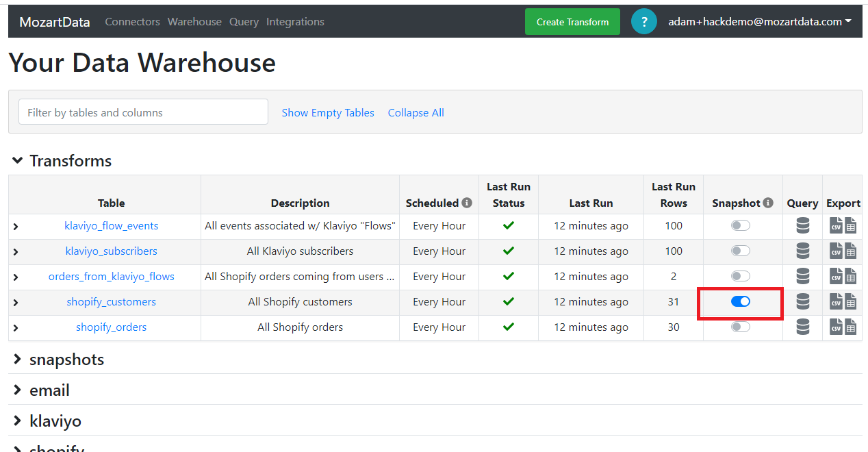868x452 pixels.
Task: Click the Snapshot column info icon
Action: click(x=768, y=203)
